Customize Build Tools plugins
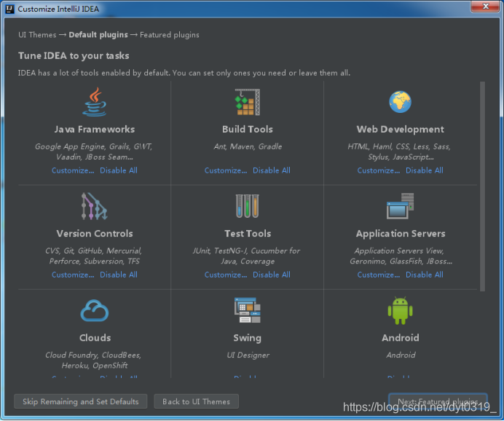Viewport: 504px width, 421px height. click(x=226, y=170)
